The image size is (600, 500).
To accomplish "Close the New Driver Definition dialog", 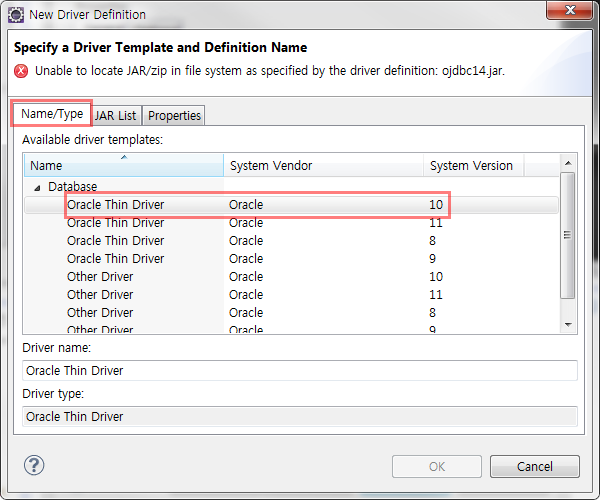I will tap(570, 10).
